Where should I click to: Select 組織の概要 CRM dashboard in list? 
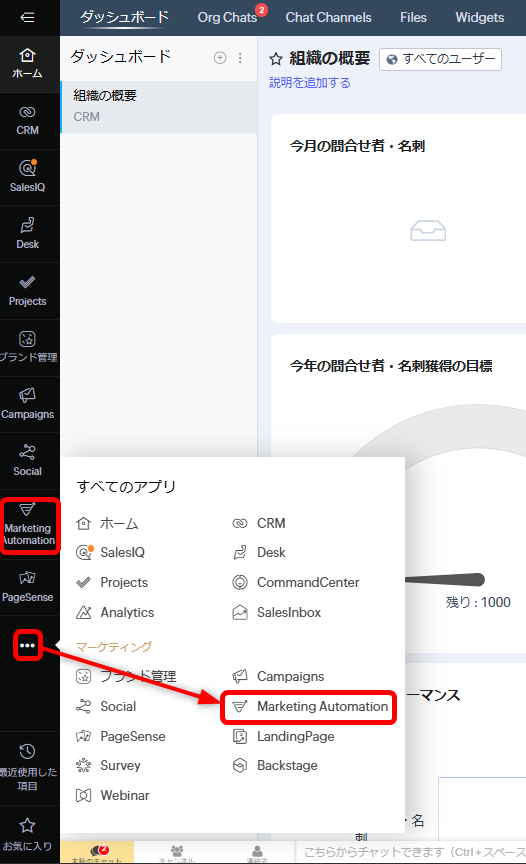159,107
